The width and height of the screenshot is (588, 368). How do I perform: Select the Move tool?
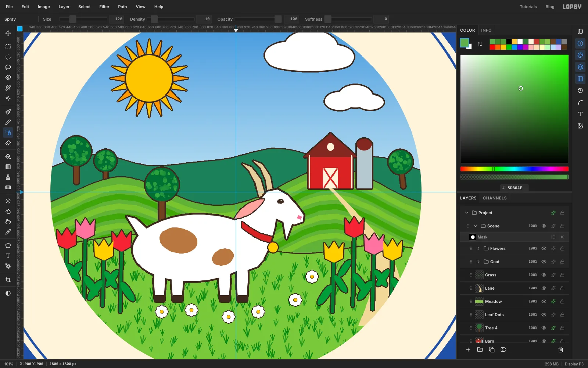[x=8, y=33]
